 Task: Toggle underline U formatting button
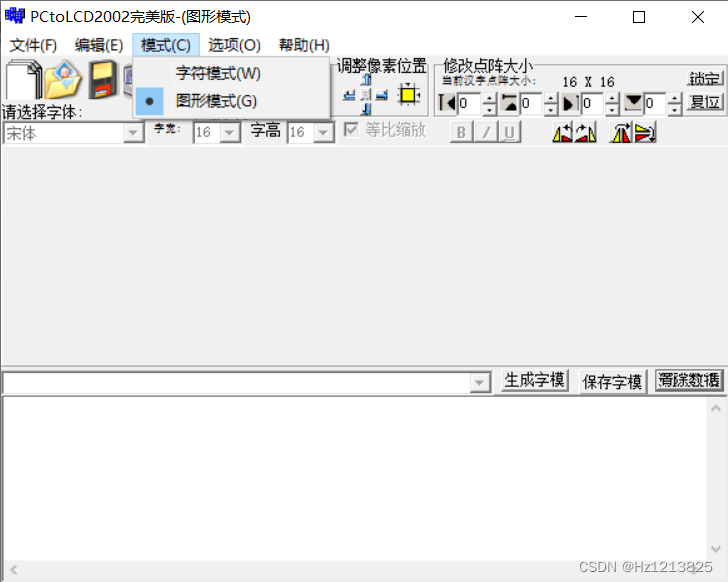509,132
